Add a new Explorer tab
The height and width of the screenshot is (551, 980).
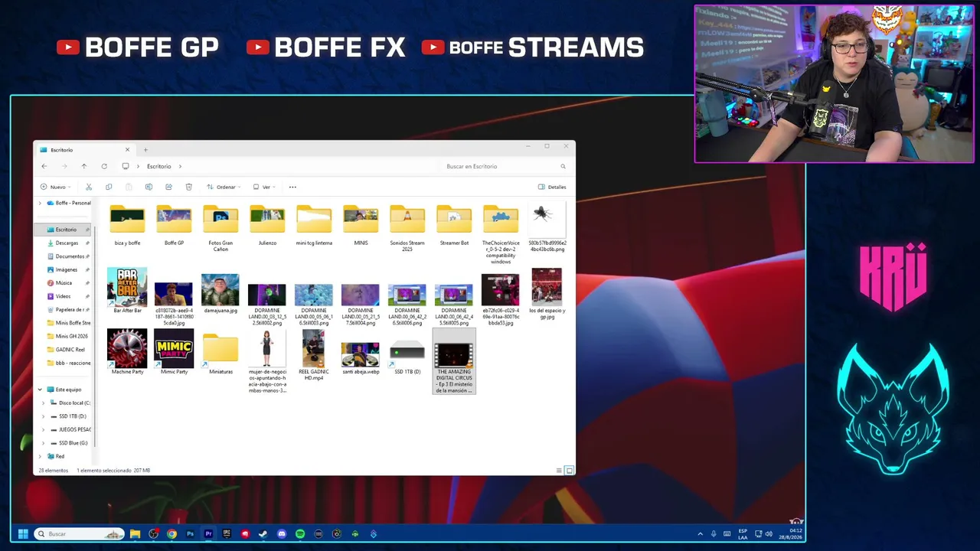tap(145, 150)
